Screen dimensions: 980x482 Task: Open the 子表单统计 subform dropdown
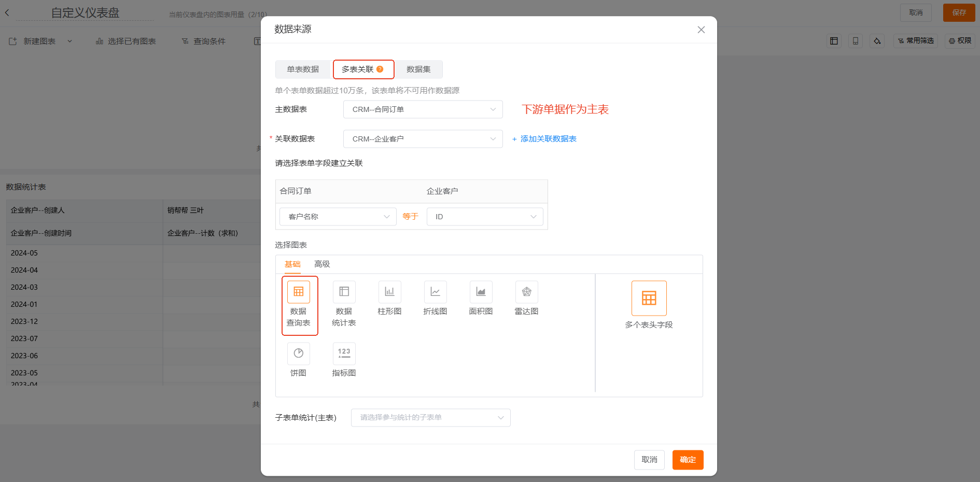(x=430, y=418)
